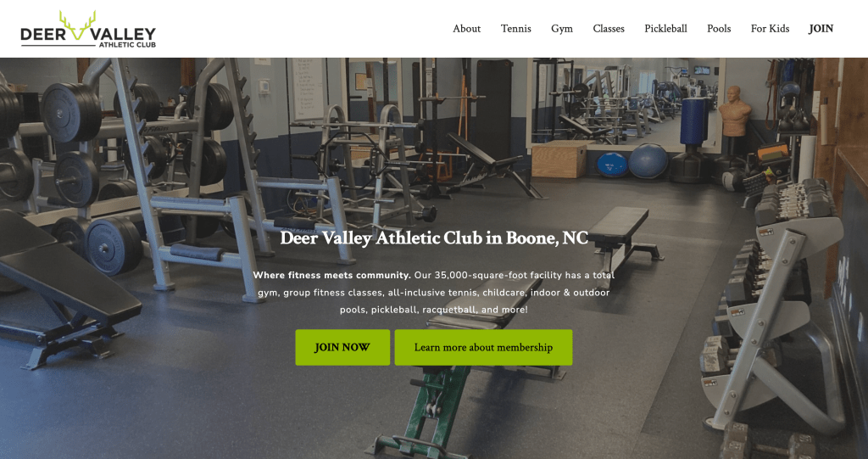Open the About page from the navigation
Image resolution: width=868 pixels, height=459 pixels.
467,29
